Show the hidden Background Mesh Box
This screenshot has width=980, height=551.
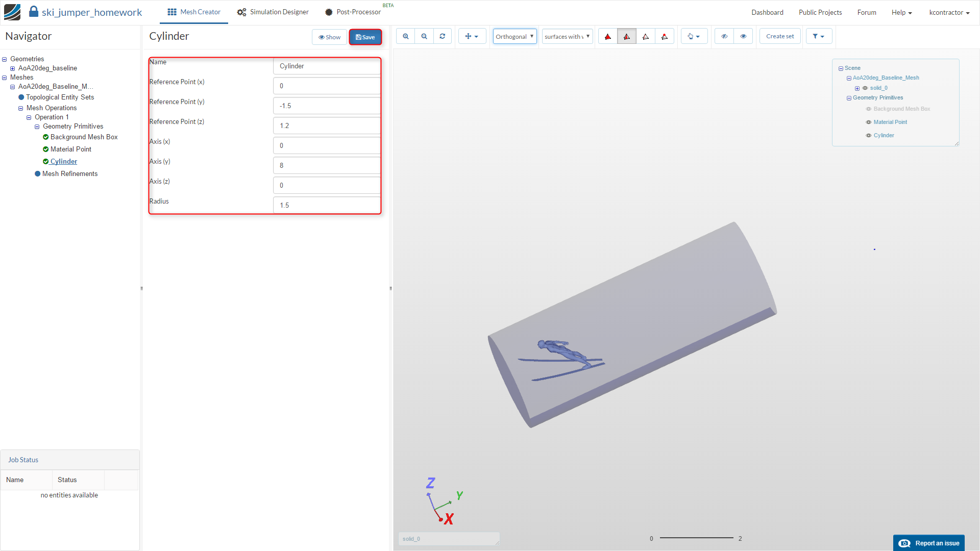pyautogui.click(x=869, y=109)
